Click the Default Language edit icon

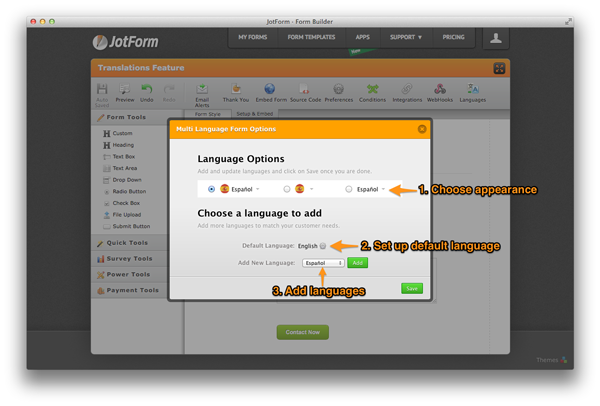(x=323, y=246)
